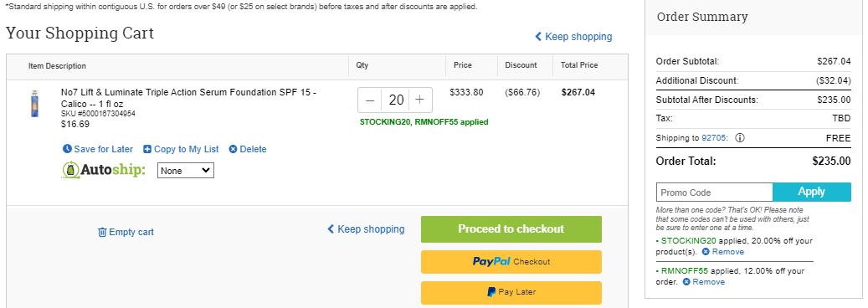Choose the PayPal Pay Later button
Viewport: 868px width, 308px height.
coord(511,292)
